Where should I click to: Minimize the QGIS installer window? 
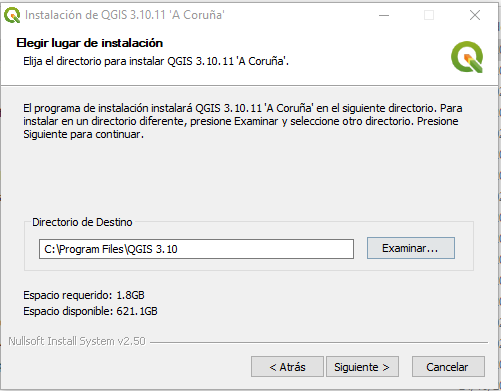(384, 15)
